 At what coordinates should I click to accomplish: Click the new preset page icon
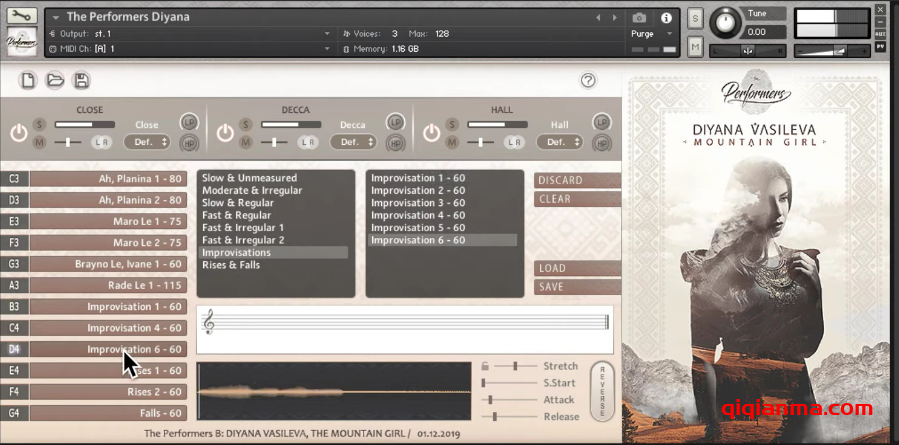tap(28, 81)
